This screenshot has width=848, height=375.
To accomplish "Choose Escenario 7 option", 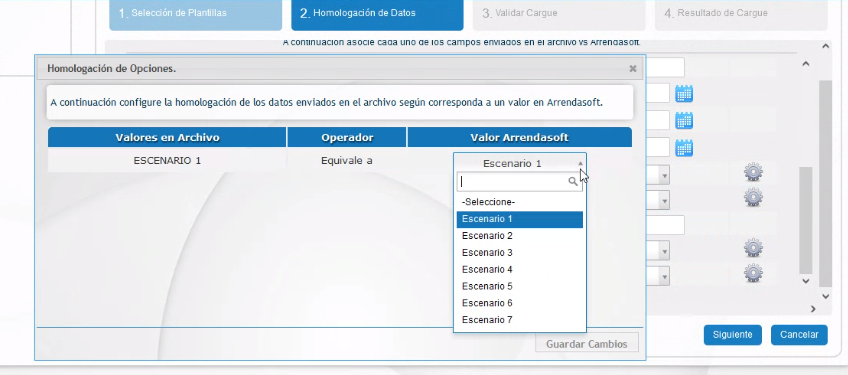I will pos(520,320).
